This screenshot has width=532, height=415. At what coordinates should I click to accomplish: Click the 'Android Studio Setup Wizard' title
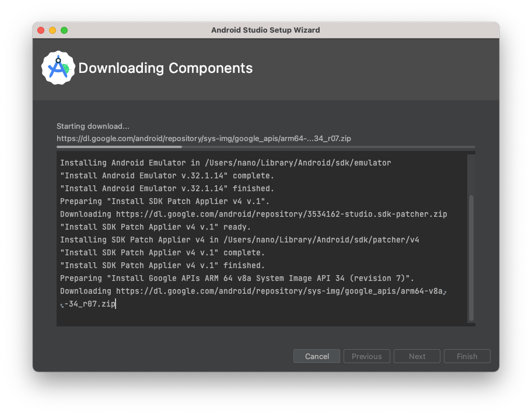pyautogui.click(x=265, y=30)
